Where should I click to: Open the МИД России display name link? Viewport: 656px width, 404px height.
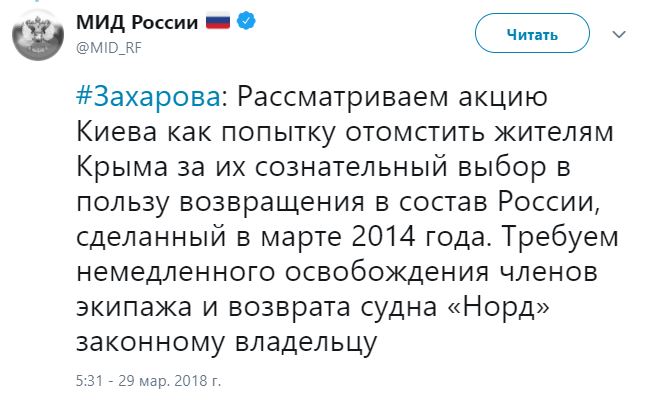(137, 22)
